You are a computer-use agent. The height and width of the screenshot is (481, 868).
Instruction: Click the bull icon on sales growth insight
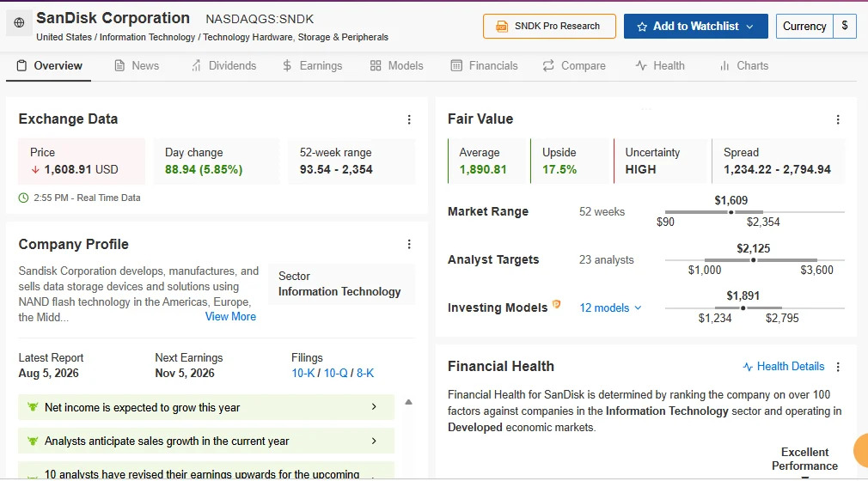pos(33,441)
